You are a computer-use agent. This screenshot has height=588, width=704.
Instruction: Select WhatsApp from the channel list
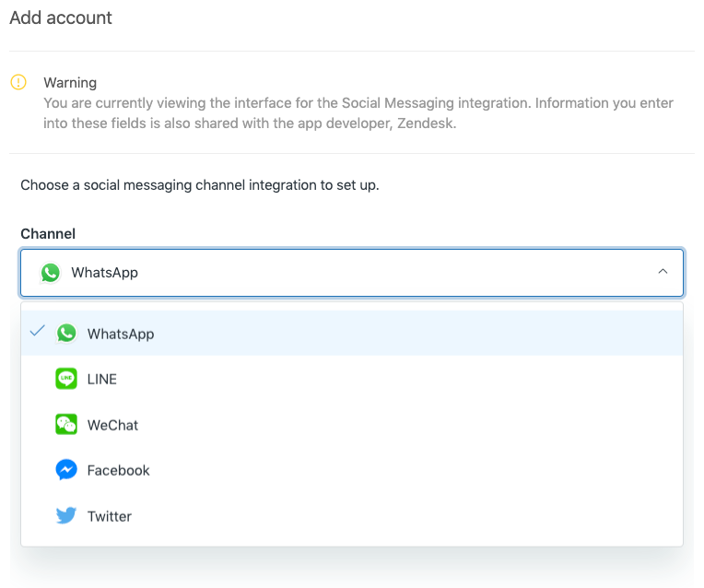121,334
